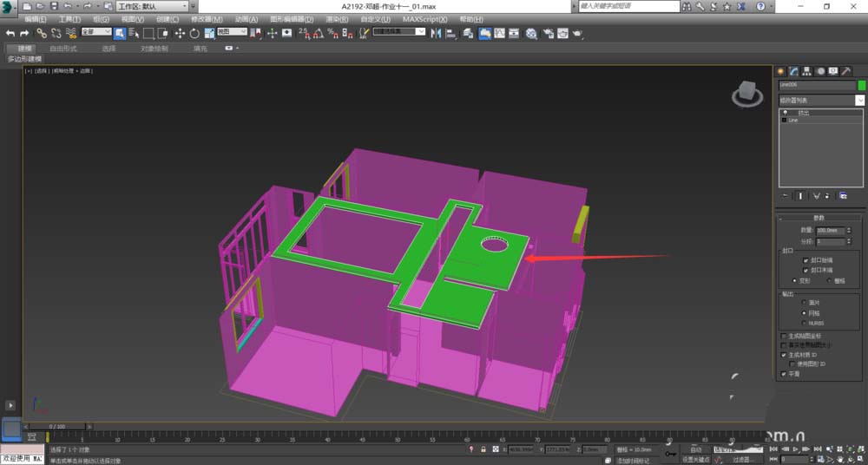Open the Hierarchy panel tab
Screen dimensions: 868x465
tap(806, 71)
